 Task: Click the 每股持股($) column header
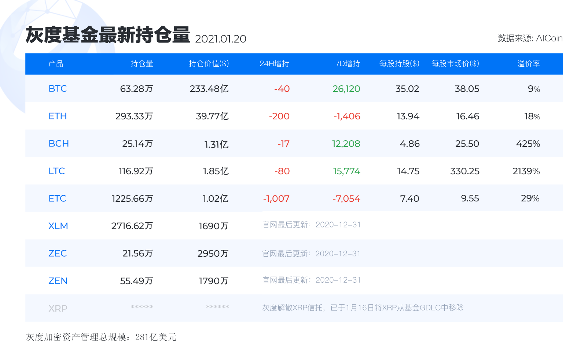click(x=398, y=64)
